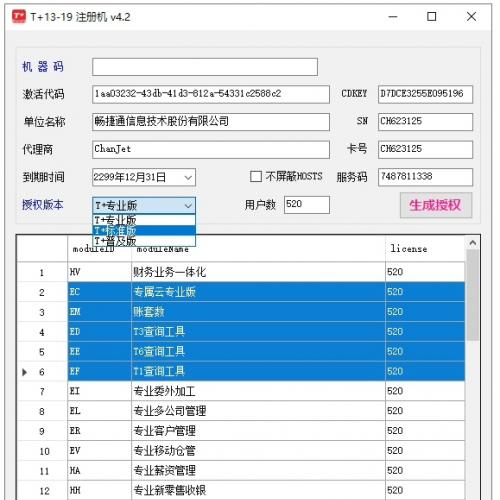The width and height of the screenshot is (500, 500).
Task: Collapse the 授权版本 combo box arrow
Action: click(x=188, y=205)
